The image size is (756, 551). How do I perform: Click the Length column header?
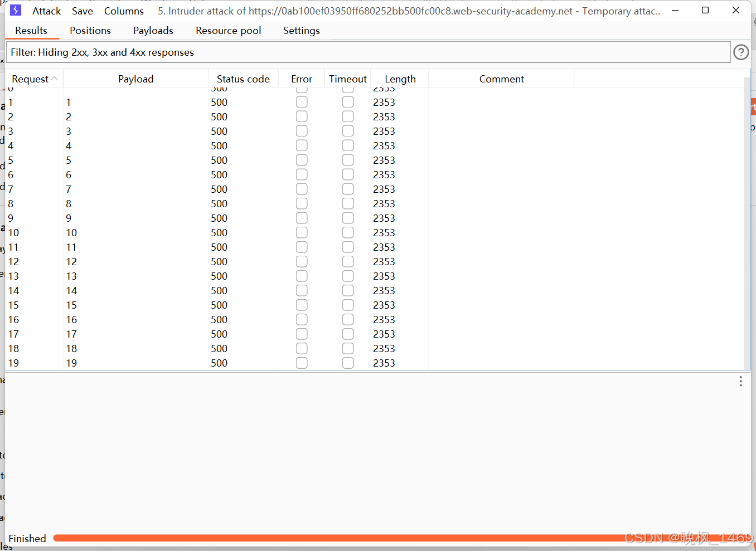pos(400,79)
